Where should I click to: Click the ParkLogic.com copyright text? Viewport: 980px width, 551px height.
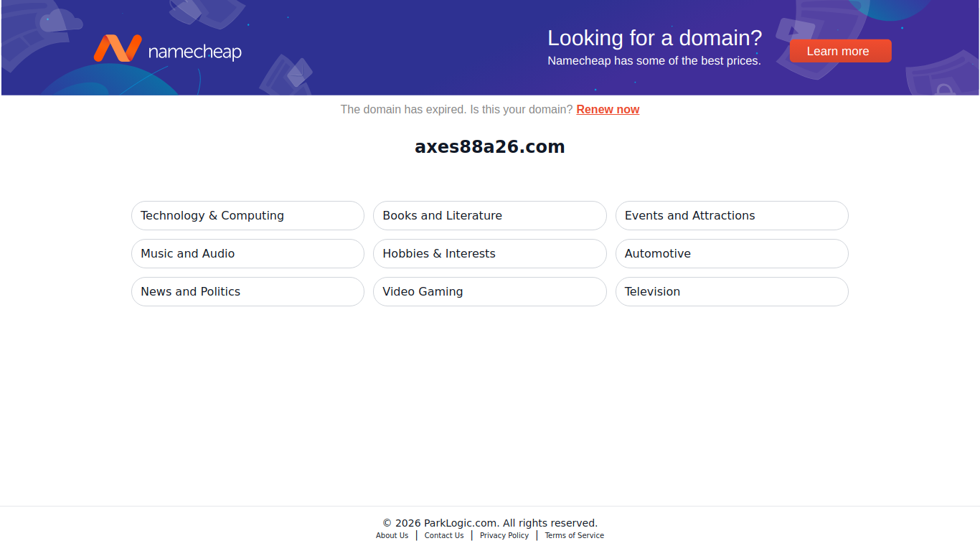pyautogui.click(x=490, y=523)
